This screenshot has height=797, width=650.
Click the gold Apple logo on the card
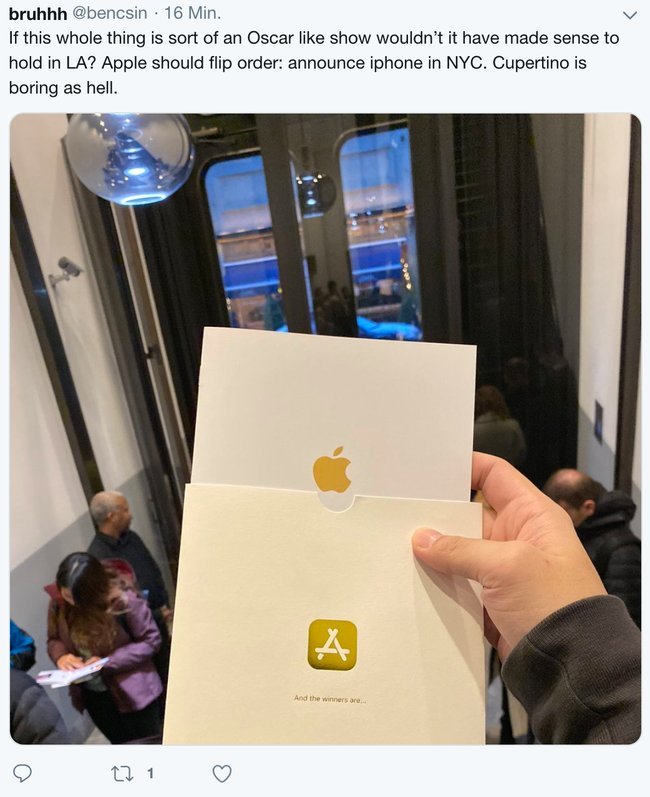click(x=332, y=469)
